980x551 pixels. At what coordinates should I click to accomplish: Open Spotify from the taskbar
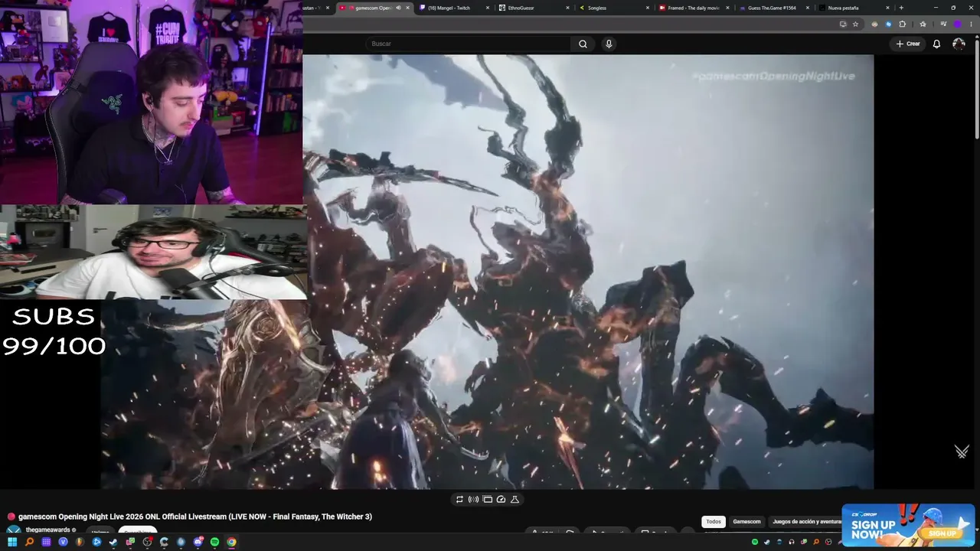point(214,542)
